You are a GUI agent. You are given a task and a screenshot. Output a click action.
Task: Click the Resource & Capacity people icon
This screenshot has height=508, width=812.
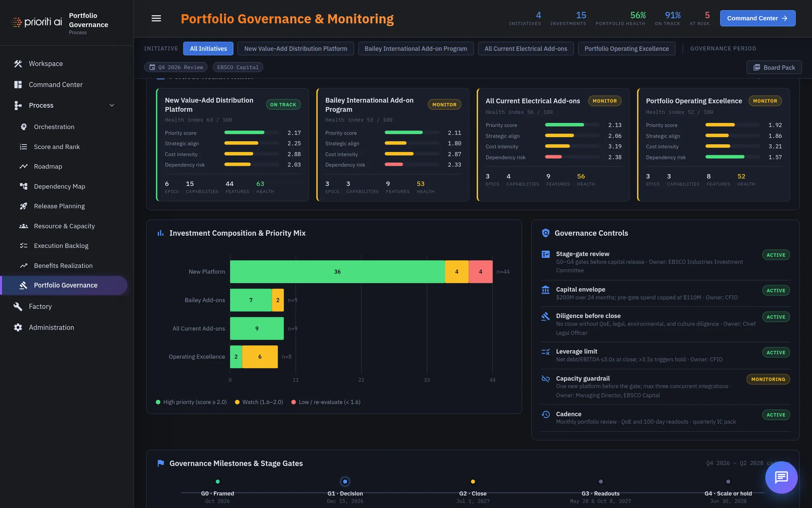24,226
